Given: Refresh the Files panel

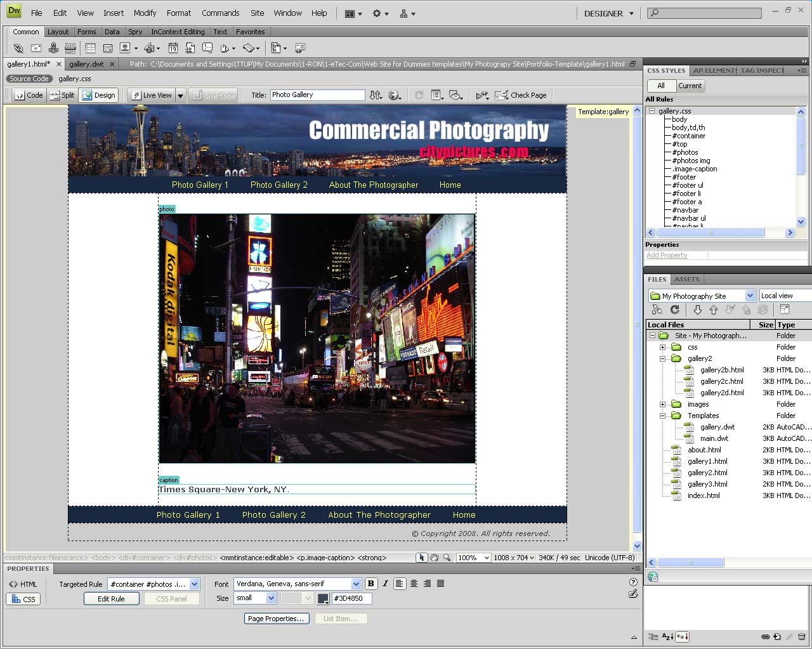Looking at the screenshot, I should click(x=675, y=310).
